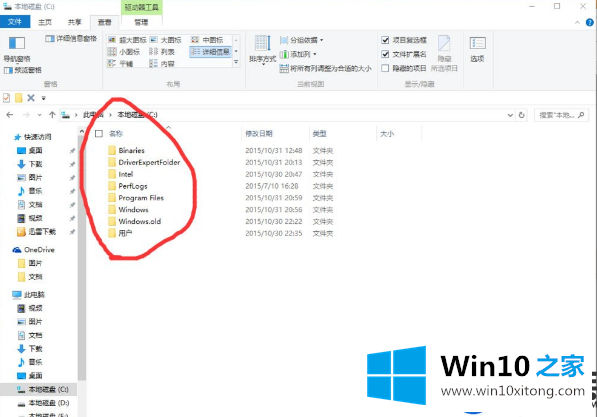Sort by 大小 size column header
The image size is (597, 417).
[x=387, y=133]
